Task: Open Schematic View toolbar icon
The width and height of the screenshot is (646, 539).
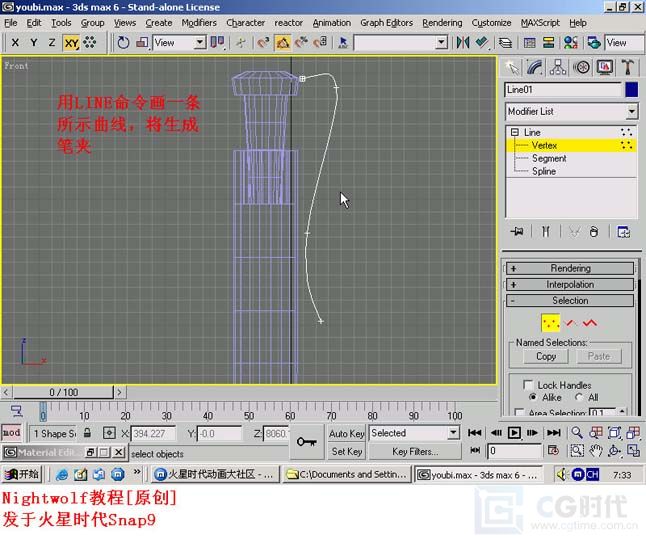Action: (x=548, y=42)
